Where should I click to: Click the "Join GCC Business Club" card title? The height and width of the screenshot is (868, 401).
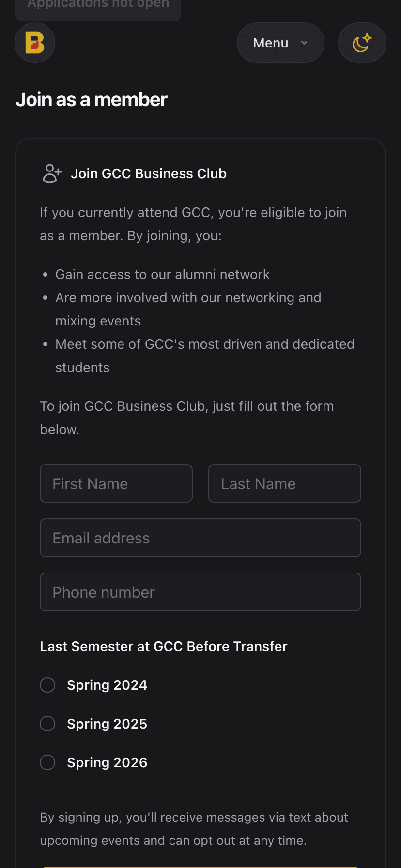[149, 173]
